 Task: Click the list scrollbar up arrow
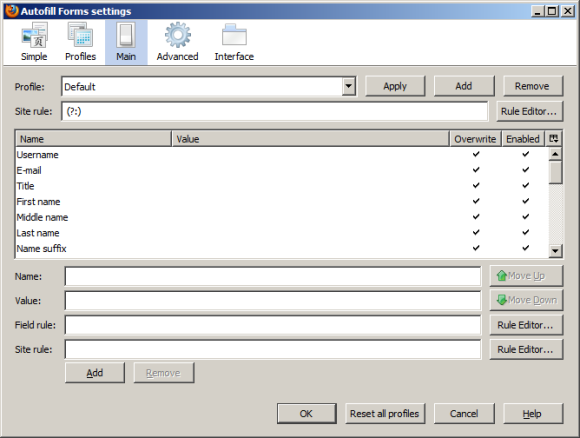[555, 154]
